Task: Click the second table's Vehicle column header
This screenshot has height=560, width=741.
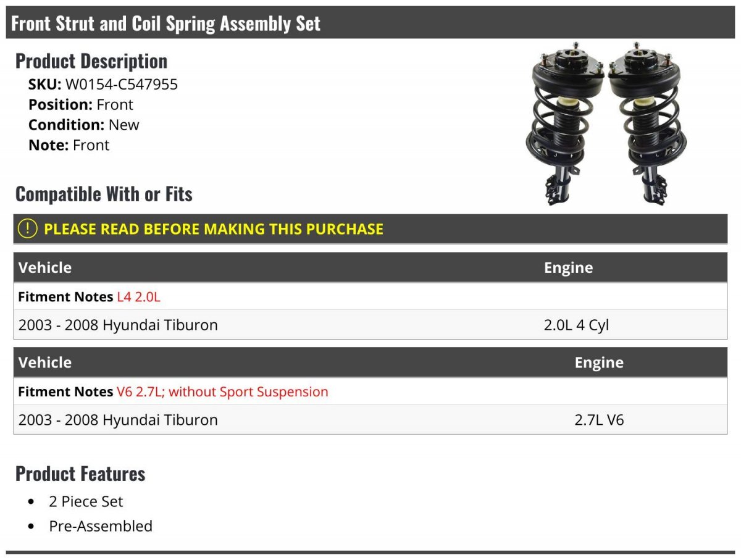Action: [x=45, y=362]
